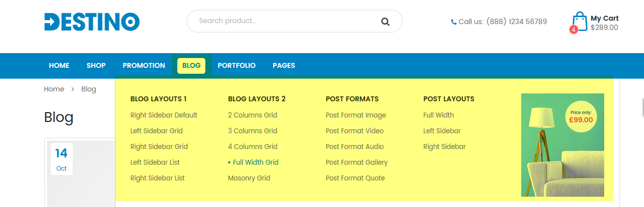Type in the Search product field
Screen dimensions: 644x207
coord(285,21)
